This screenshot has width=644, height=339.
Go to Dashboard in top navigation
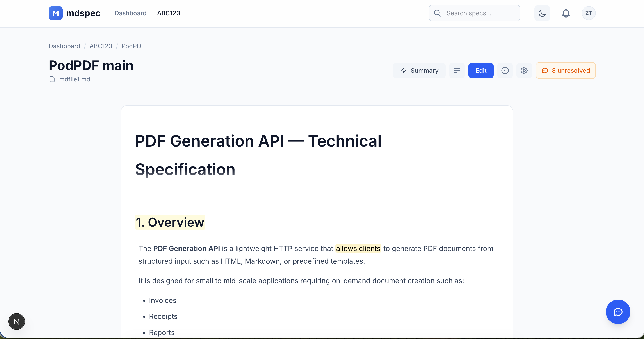pos(130,13)
